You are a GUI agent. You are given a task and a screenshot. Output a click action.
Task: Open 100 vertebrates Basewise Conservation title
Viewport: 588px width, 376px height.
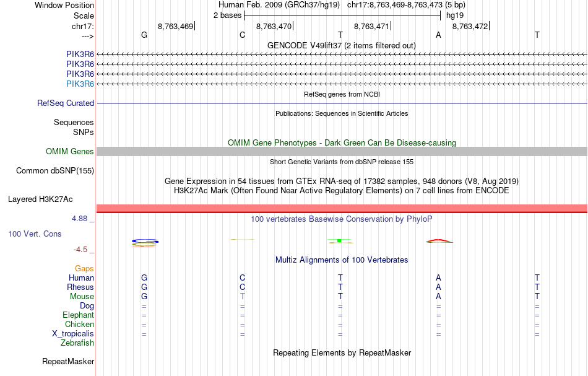coord(341,219)
